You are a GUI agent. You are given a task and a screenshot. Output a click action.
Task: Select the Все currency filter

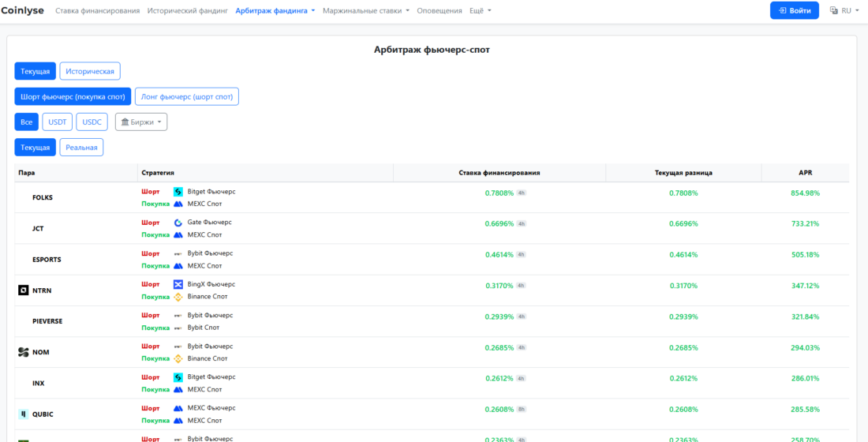click(x=27, y=122)
